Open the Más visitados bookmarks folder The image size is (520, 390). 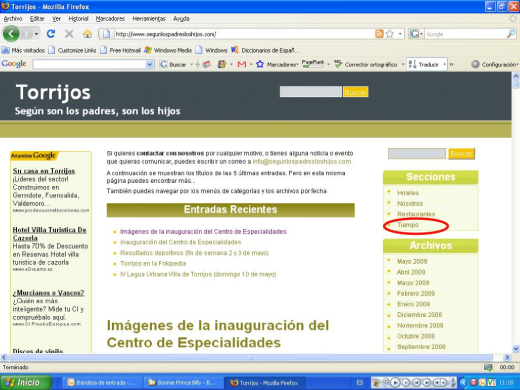tap(23, 50)
